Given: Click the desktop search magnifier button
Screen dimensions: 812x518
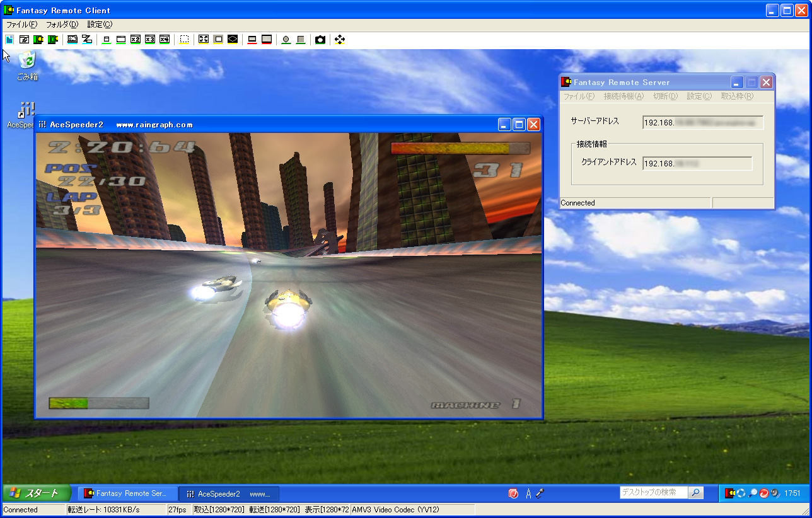Looking at the screenshot, I should click(695, 493).
